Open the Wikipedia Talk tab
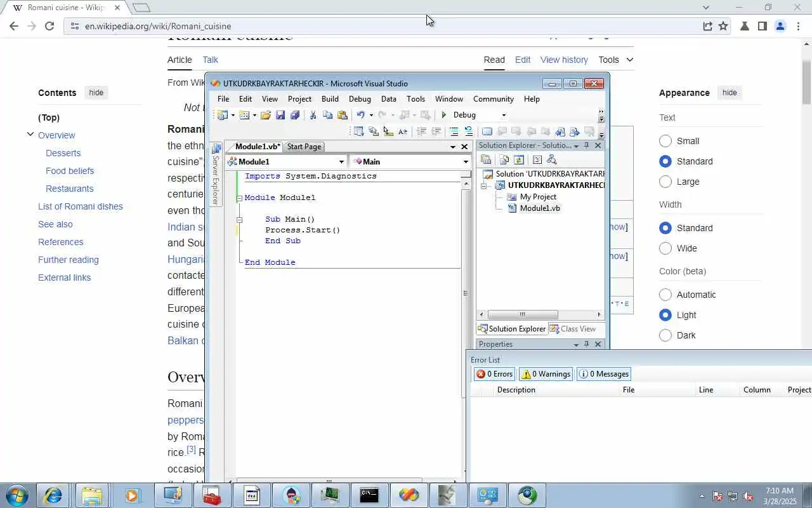This screenshot has height=508, width=812. [x=210, y=60]
